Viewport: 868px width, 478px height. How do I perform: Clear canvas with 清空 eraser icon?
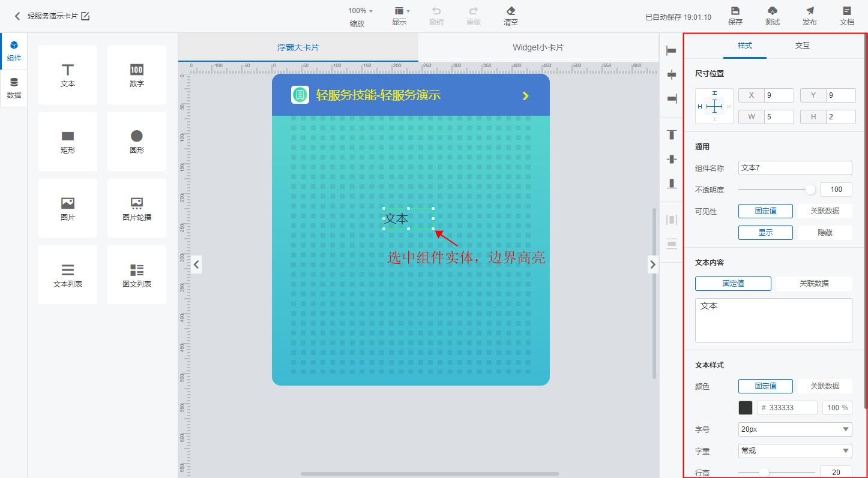511,11
